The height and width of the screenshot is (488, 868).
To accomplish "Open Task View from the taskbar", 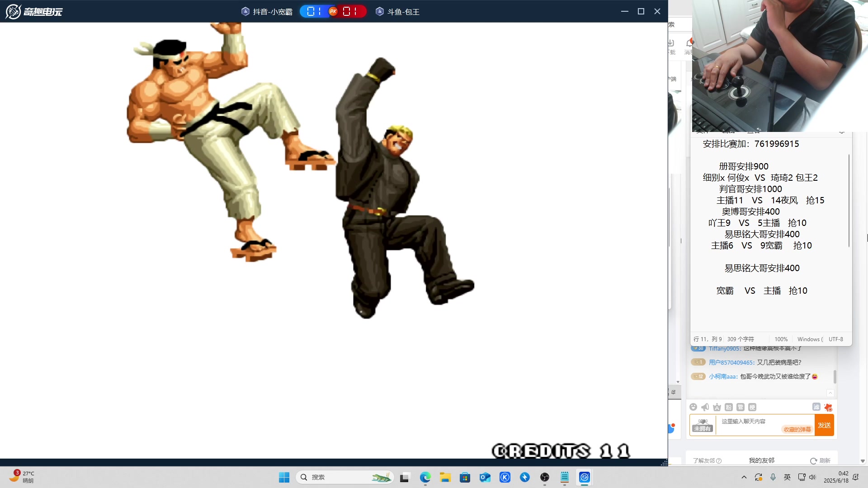I will 405,477.
